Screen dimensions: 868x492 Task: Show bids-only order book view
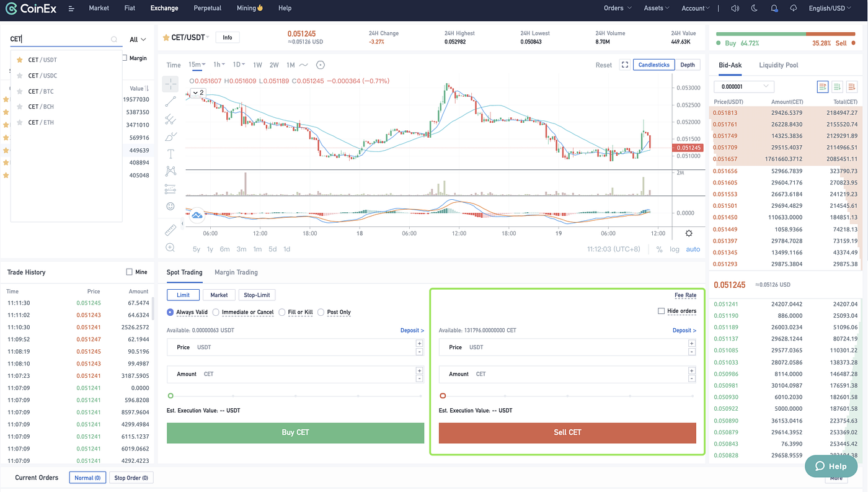point(838,87)
